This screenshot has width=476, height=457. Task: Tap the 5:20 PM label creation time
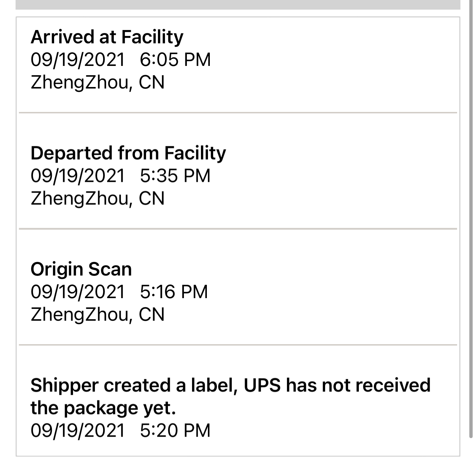click(x=175, y=430)
